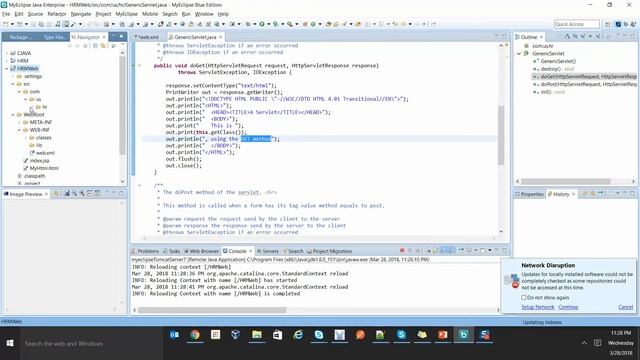Click the Continue link in notification
Image resolution: width=640 pixels, height=360 pixels.
(568, 307)
